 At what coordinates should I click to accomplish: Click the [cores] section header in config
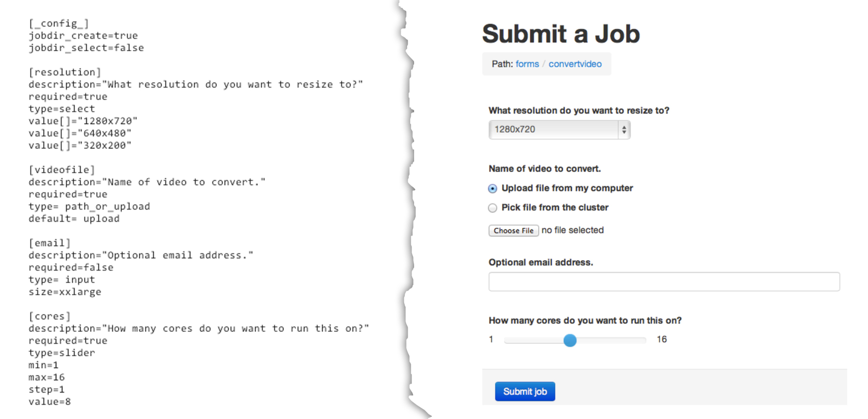(50, 316)
